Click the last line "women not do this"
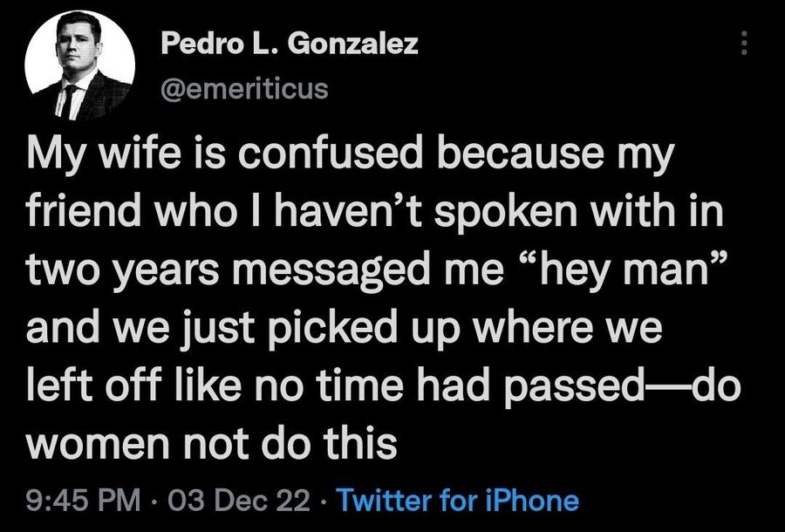 tap(211, 444)
